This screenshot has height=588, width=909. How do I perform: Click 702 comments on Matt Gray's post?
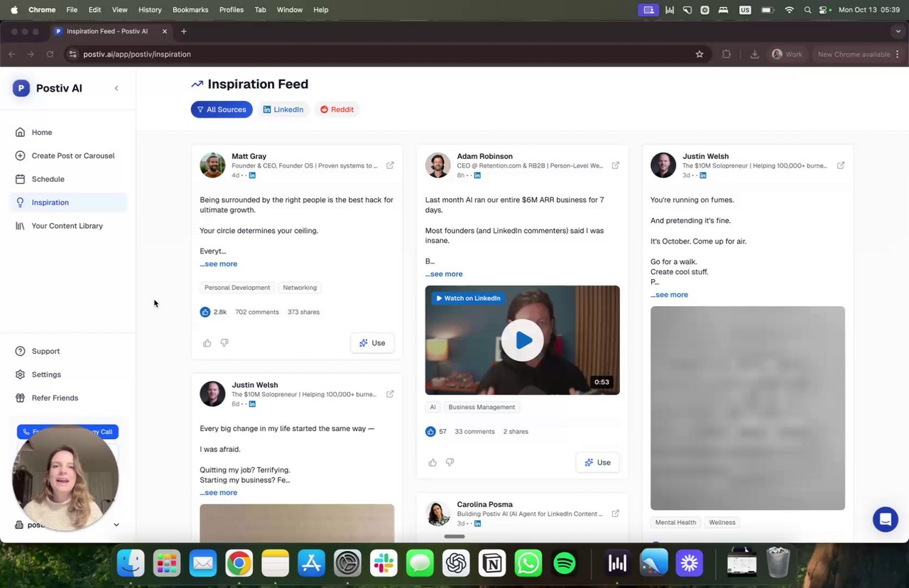pyautogui.click(x=257, y=312)
